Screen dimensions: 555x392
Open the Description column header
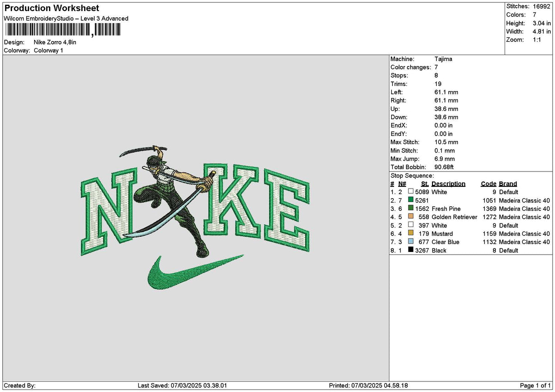pyautogui.click(x=449, y=184)
